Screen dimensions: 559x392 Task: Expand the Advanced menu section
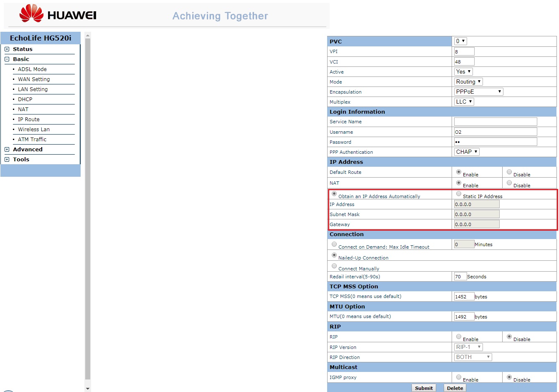click(7, 150)
